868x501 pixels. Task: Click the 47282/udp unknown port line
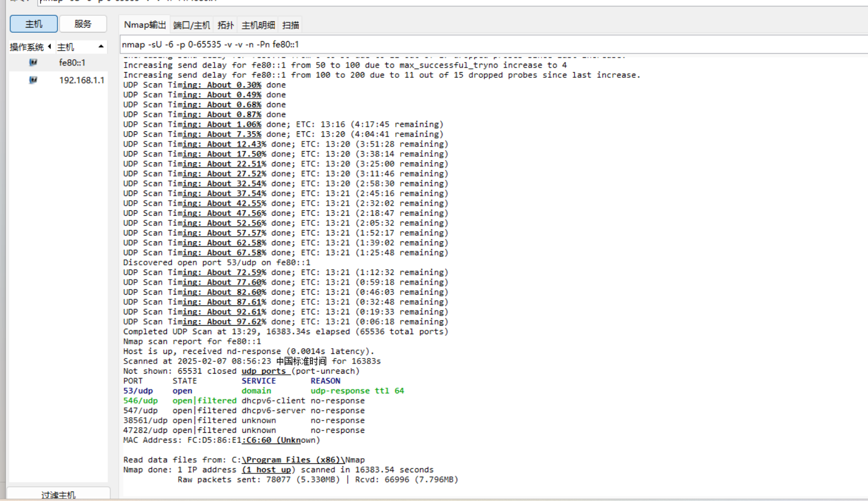[x=244, y=430]
